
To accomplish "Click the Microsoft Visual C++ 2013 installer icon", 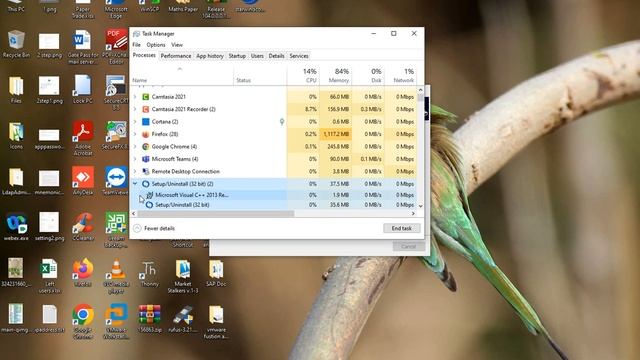I will click(x=149, y=195).
